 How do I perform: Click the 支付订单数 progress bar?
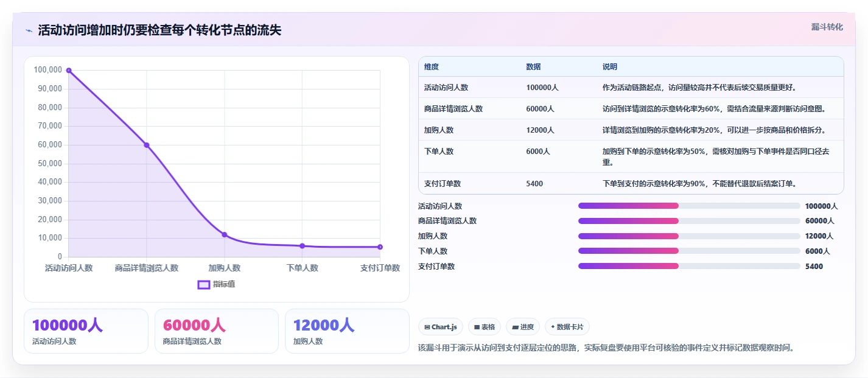[689, 266]
